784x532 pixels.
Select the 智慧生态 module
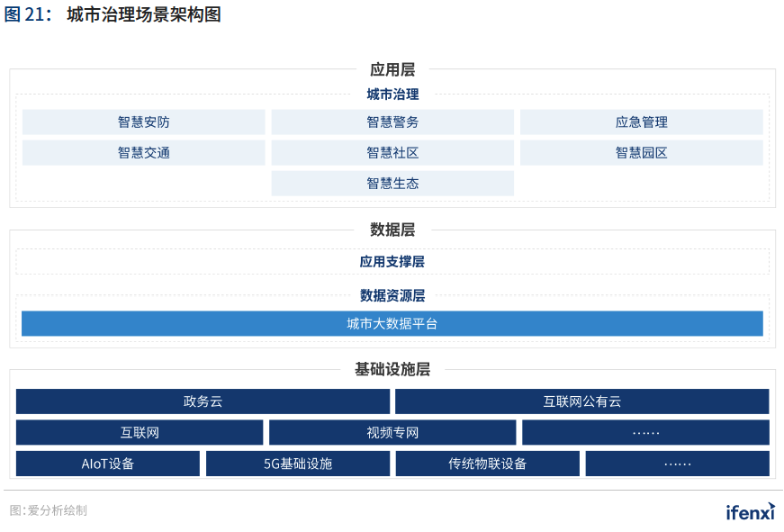(392, 183)
